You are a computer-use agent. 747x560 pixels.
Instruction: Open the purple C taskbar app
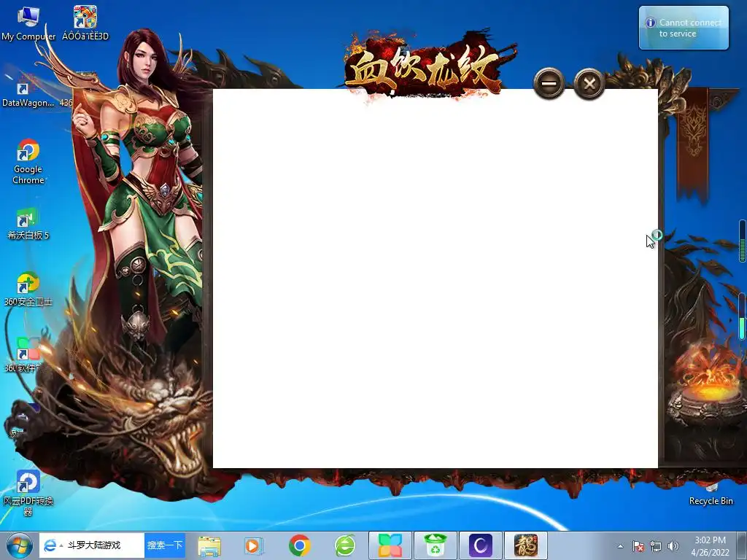[x=481, y=545]
